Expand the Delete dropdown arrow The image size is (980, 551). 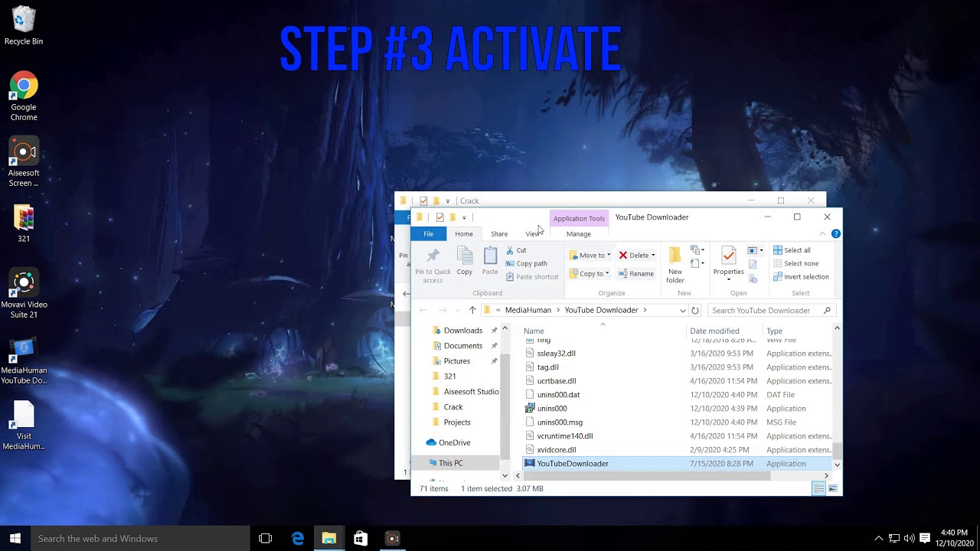[x=653, y=256]
